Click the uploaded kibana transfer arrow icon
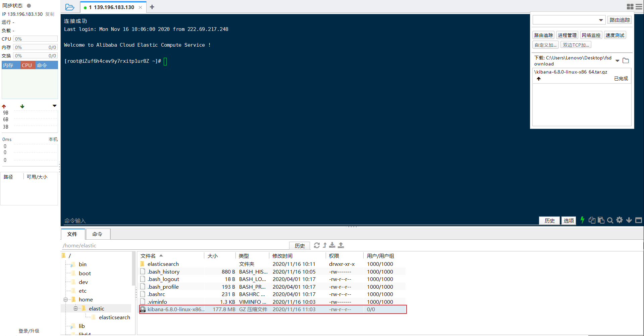This screenshot has height=336, width=644. [539, 79]
